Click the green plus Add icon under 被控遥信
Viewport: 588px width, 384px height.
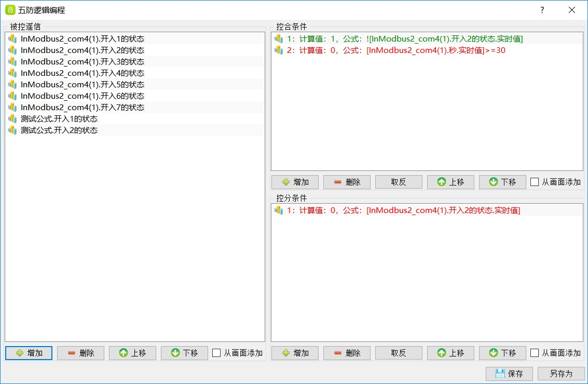20,353
